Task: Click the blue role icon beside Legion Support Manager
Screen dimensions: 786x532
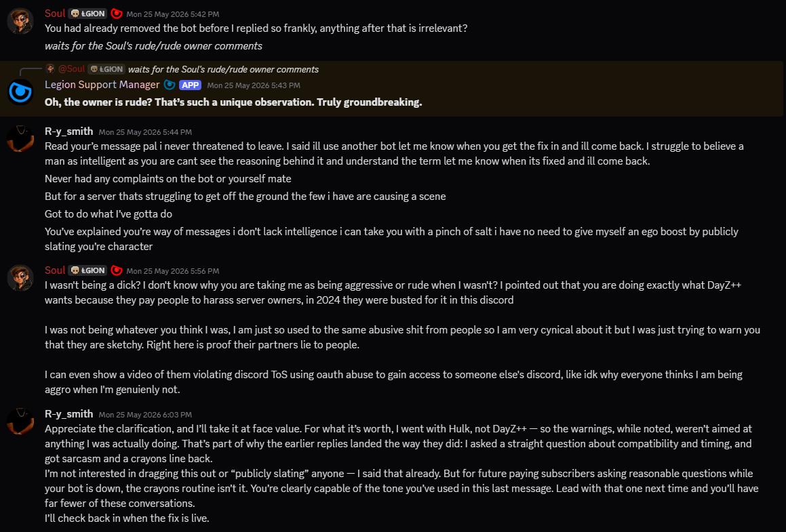Action: click(x=170, y=85)
